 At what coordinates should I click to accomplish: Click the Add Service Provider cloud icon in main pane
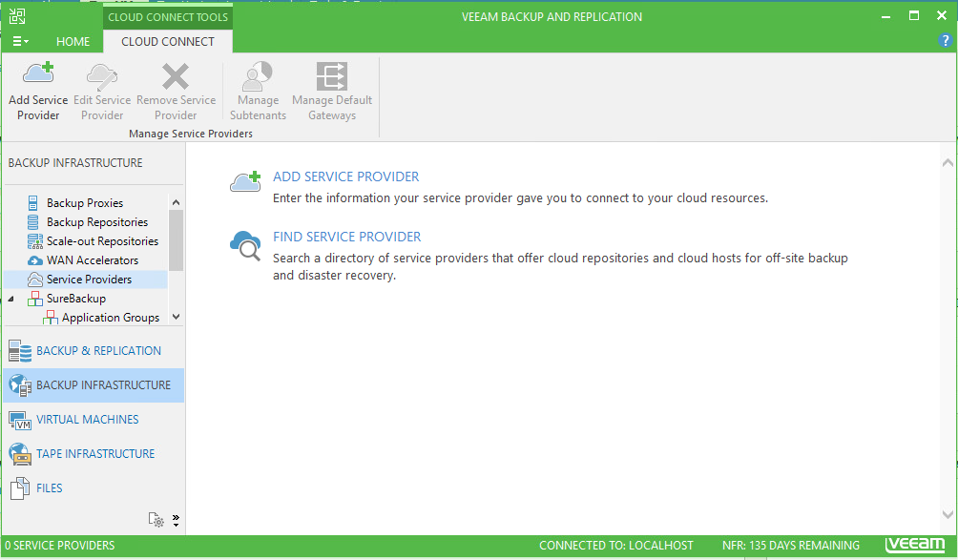point(245,181)
